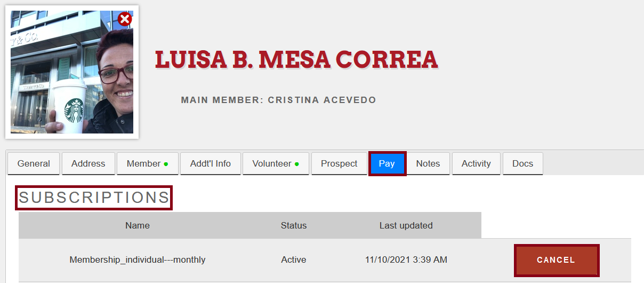The image size is (644, 283).
Task: Click the Active status cell
Action: tap(294, 260)
